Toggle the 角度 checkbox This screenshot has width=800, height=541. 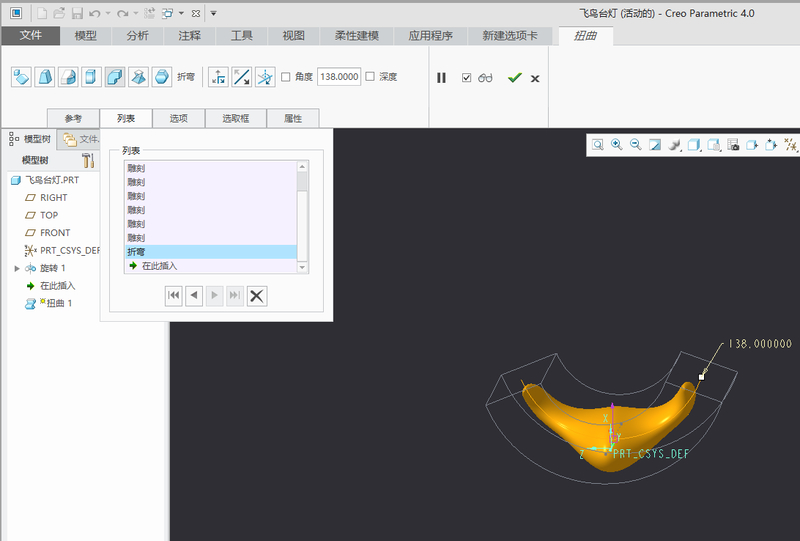286,77
